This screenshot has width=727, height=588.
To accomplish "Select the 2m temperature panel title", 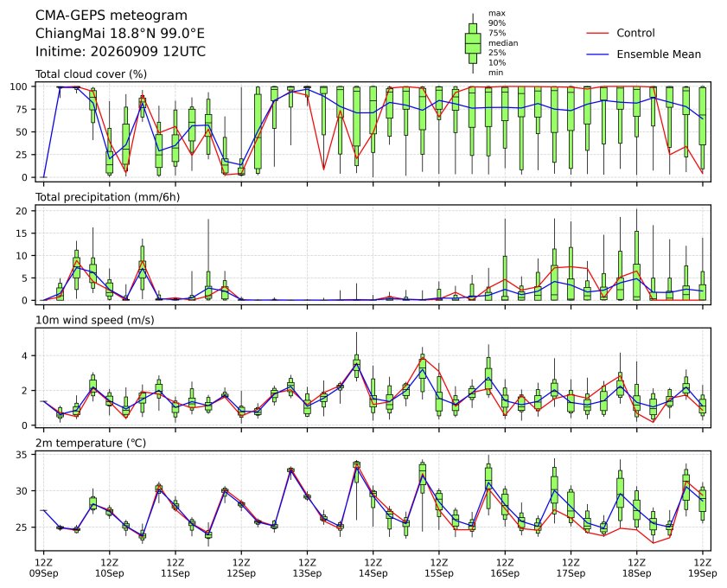I will click(x=91, y=443).
